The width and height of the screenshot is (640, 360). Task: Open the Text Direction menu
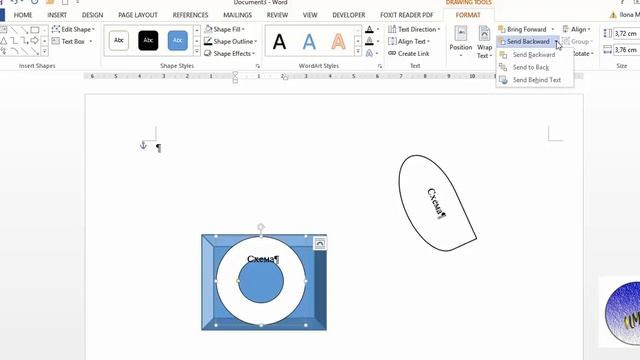pyautogui.click(x=414, y=29)
